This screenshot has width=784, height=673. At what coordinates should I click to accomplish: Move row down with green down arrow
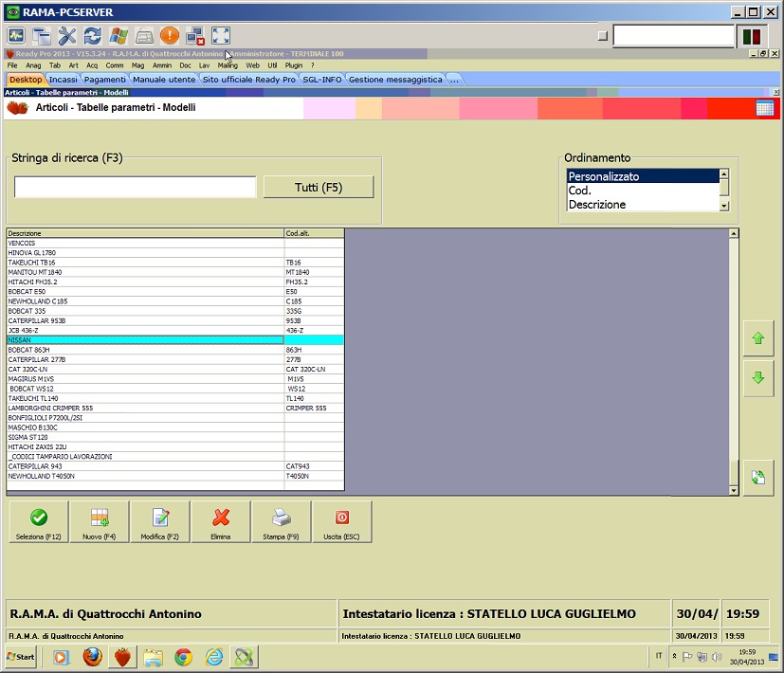coord(758,377)
